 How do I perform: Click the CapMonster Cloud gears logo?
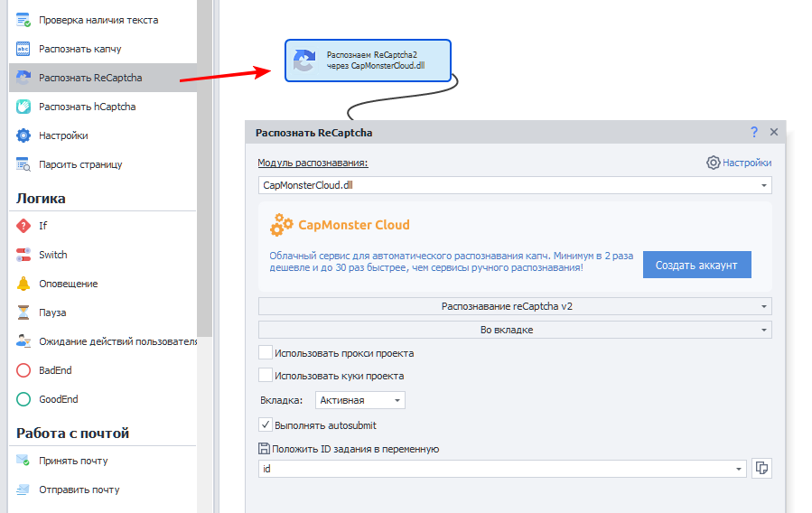click(x=281, y=225)
